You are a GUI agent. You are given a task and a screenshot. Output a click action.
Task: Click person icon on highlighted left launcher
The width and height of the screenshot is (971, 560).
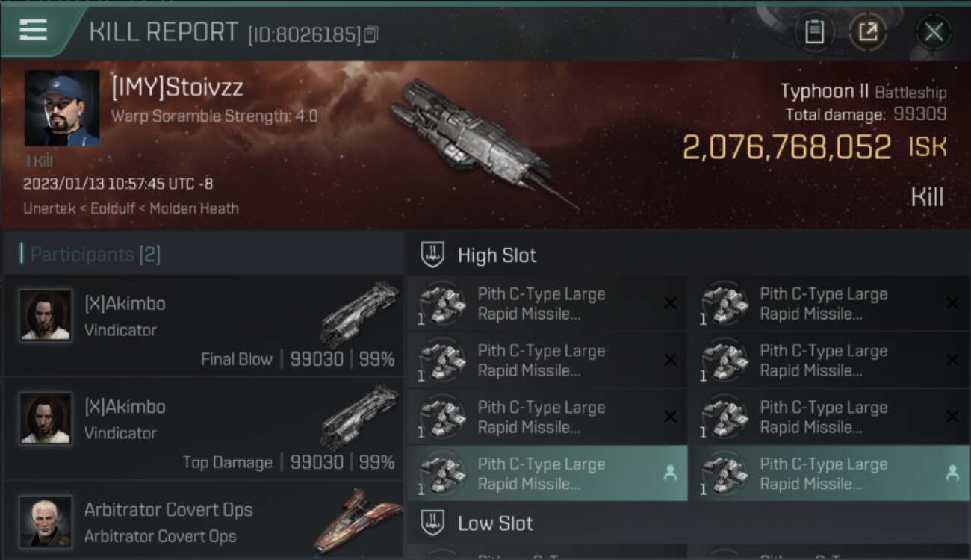670,473
